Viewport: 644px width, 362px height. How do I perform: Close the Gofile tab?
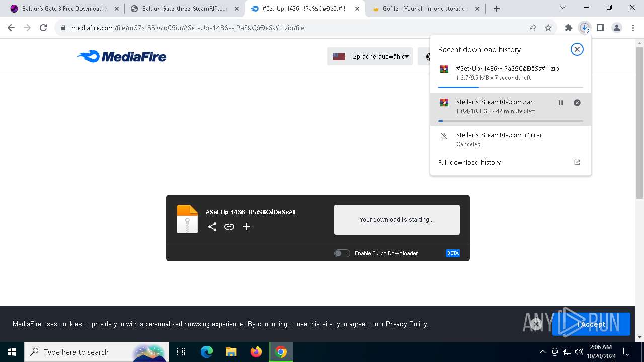(x=477, y=9)
